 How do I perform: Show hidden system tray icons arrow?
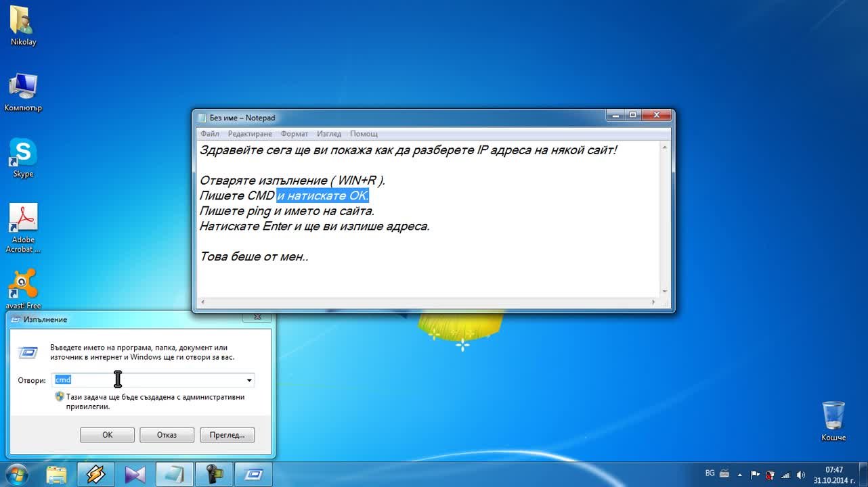pyautogui.click(x=739, y=475)
